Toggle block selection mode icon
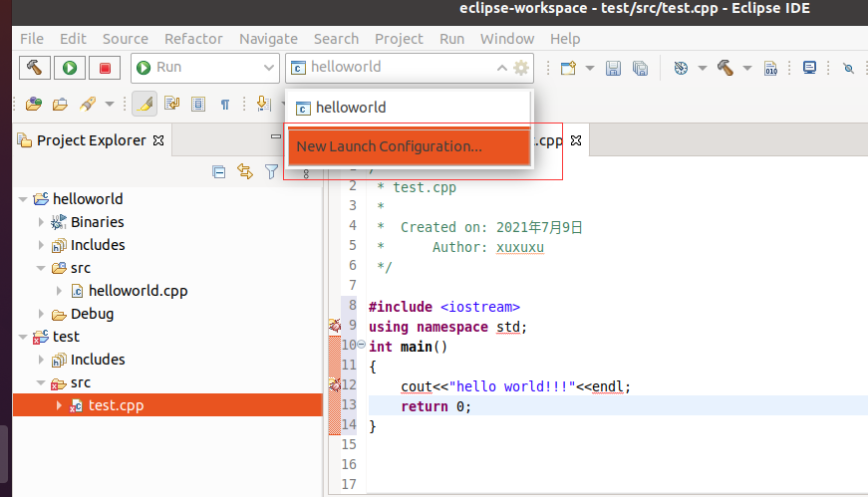This screenshot has width=868, height=497. click(x=198, y=104)
